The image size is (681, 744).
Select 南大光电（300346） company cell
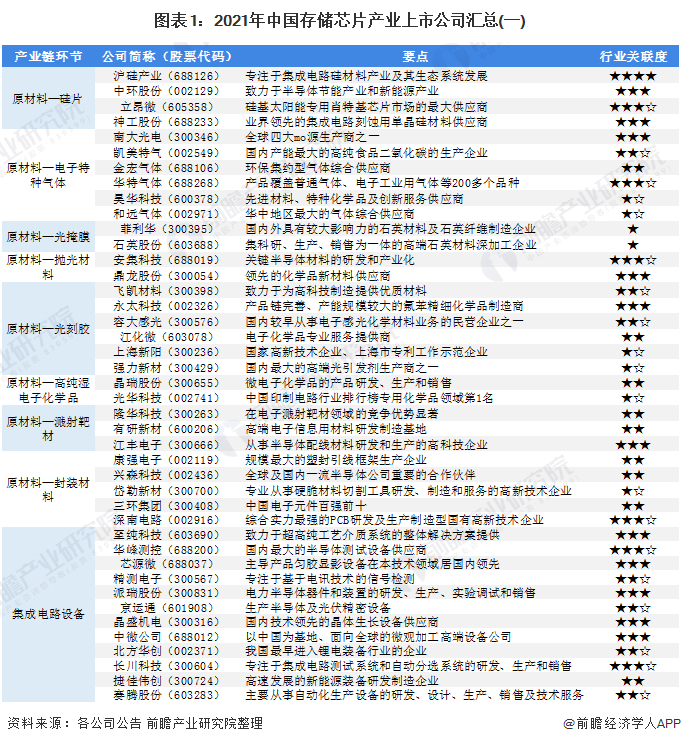167,137
